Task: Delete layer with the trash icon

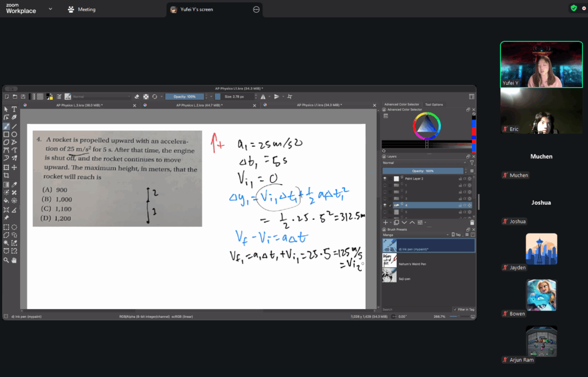Action: (471, 222)
